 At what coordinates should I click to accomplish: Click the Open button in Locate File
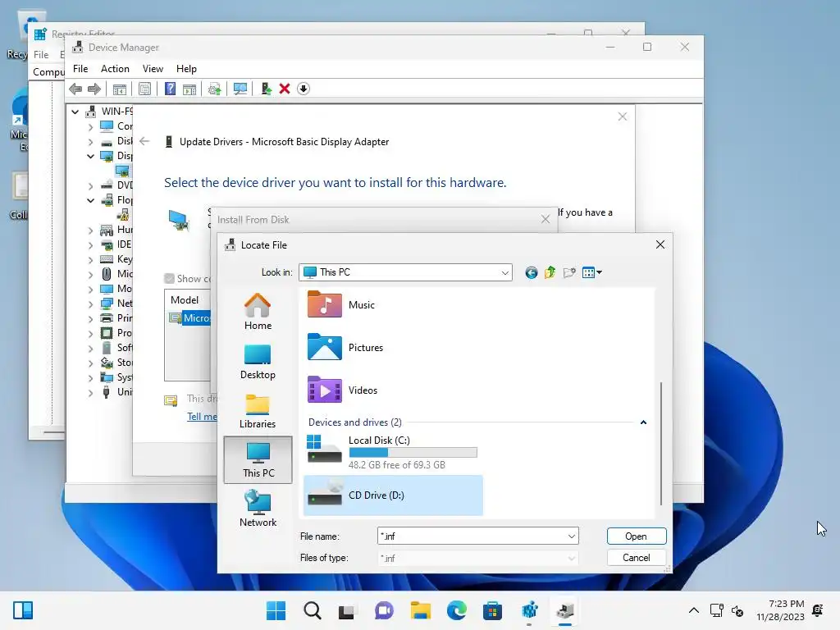point(637,536)
